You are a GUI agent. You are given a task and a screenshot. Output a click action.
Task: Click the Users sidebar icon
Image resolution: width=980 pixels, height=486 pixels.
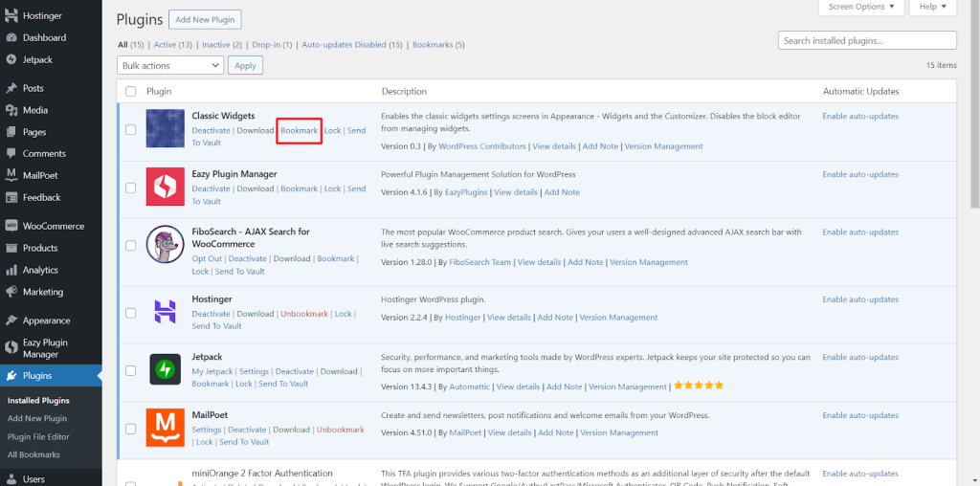click(11, 479)
